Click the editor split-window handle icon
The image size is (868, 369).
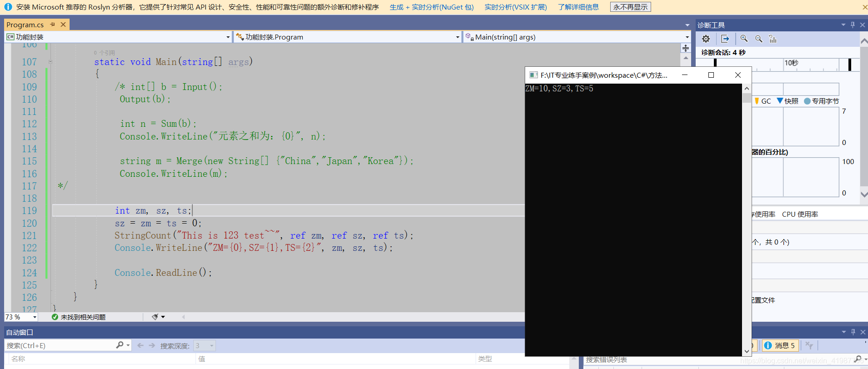point(686,48)
